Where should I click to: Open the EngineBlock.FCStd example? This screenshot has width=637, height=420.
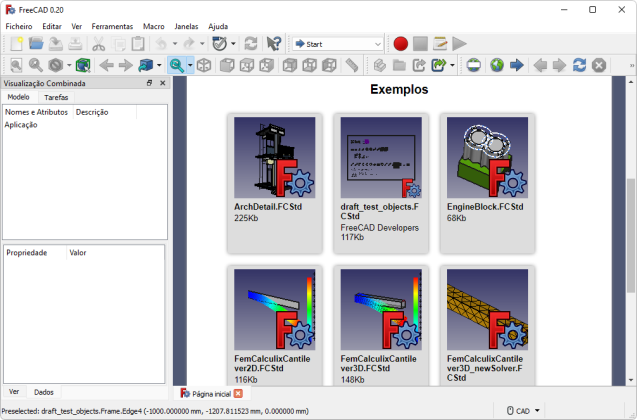pyautogui.click(x=488, y=184)
